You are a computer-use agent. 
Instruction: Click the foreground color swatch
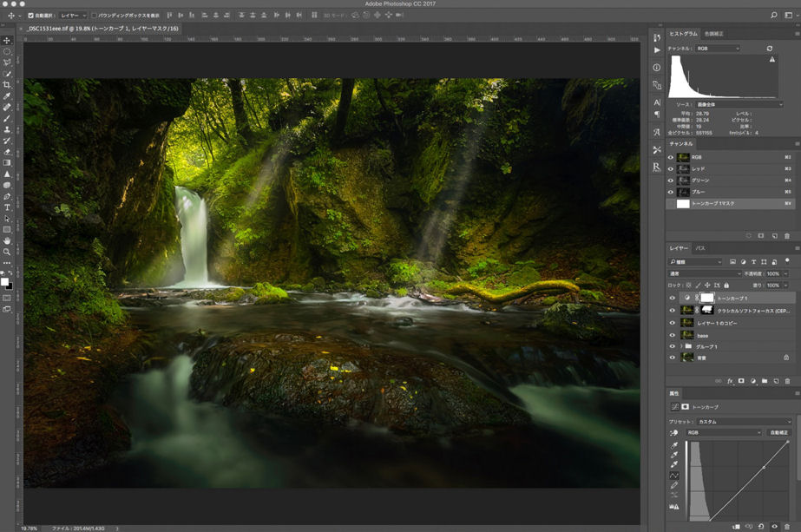(x=4, y=282)
